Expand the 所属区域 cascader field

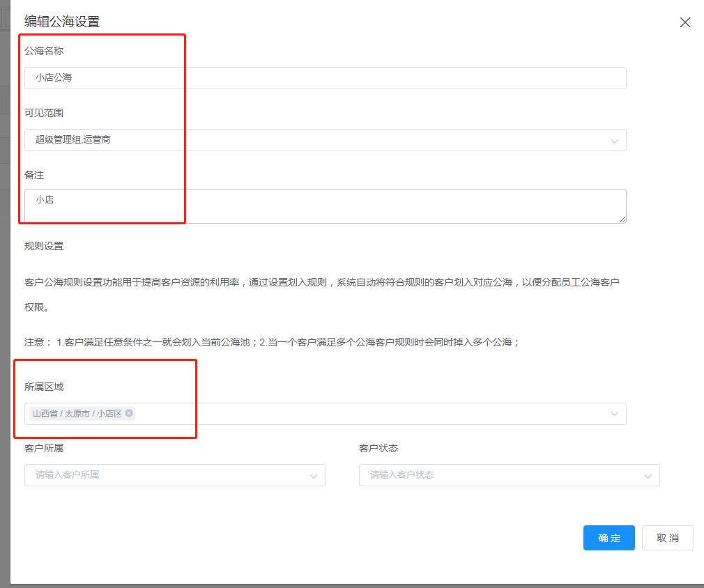[376, 414]
